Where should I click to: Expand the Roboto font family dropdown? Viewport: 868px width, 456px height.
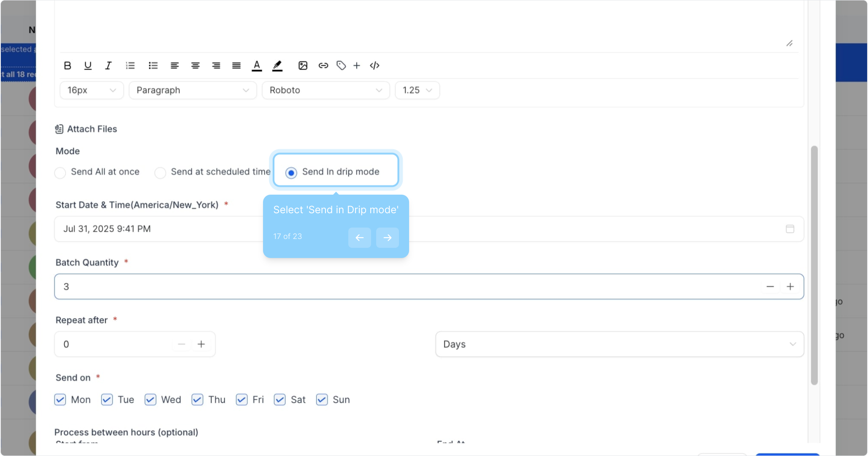pyautogui.click(x=325, y=90)
